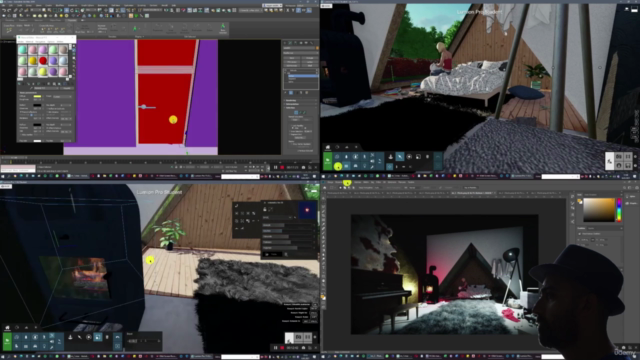Activate Rotate object tool in top-right Lumion

[409, 157]
